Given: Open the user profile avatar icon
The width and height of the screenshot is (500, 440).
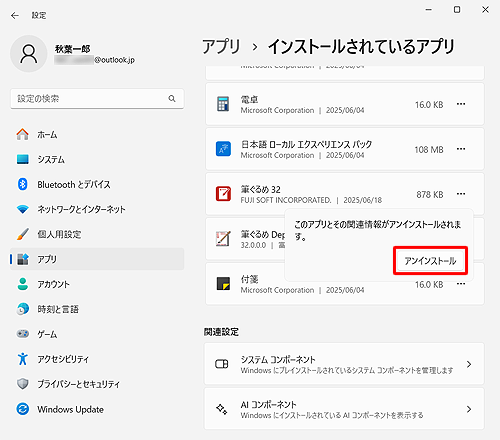Looking at the screenshot, I should click(29, 54).
